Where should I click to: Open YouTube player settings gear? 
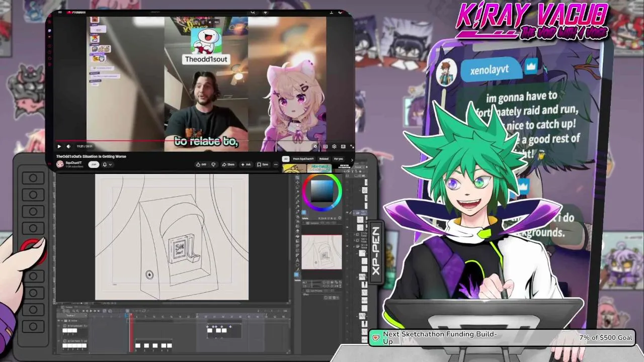tap(335, 146)
